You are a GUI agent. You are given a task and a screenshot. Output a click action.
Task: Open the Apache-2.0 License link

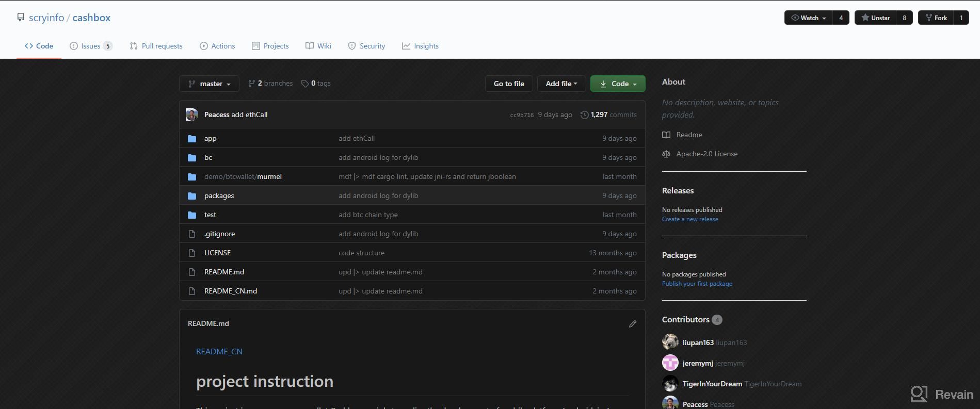tap(700, 154)
